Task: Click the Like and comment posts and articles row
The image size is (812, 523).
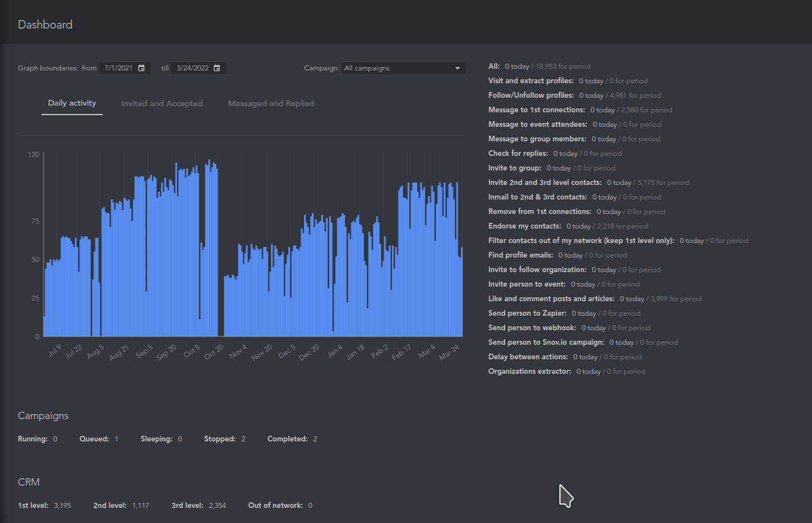Action: (x=595, y=299)
